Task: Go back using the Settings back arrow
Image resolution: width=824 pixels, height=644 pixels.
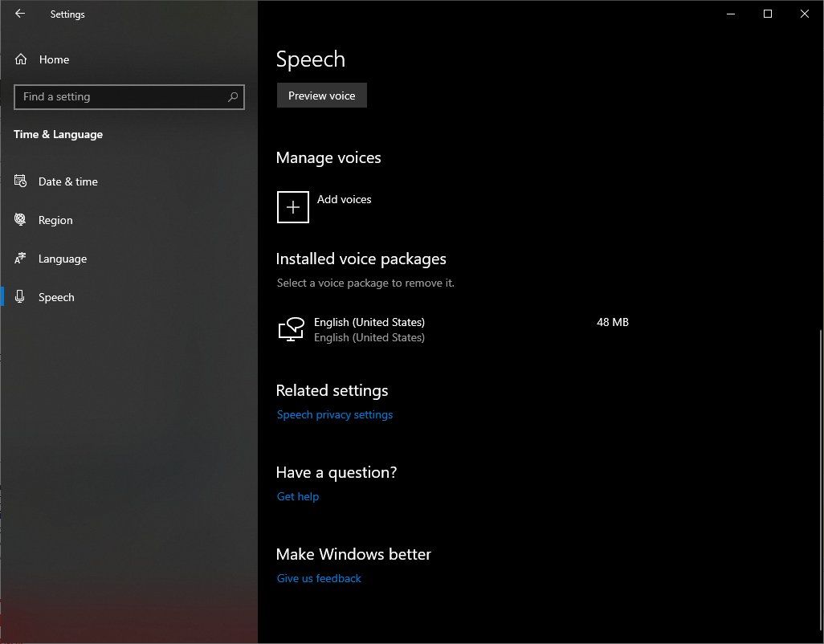Action: (20, 14)
